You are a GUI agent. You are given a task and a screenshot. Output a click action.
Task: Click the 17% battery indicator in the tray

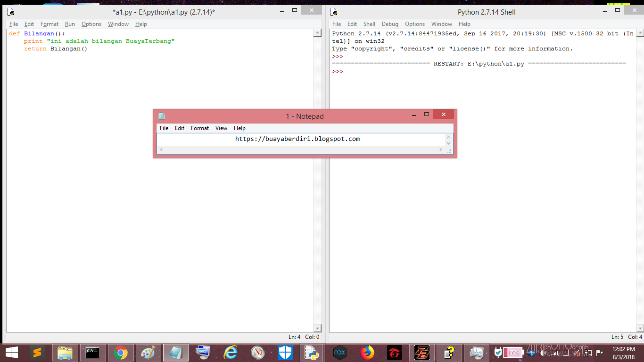[x=514, y=353]
